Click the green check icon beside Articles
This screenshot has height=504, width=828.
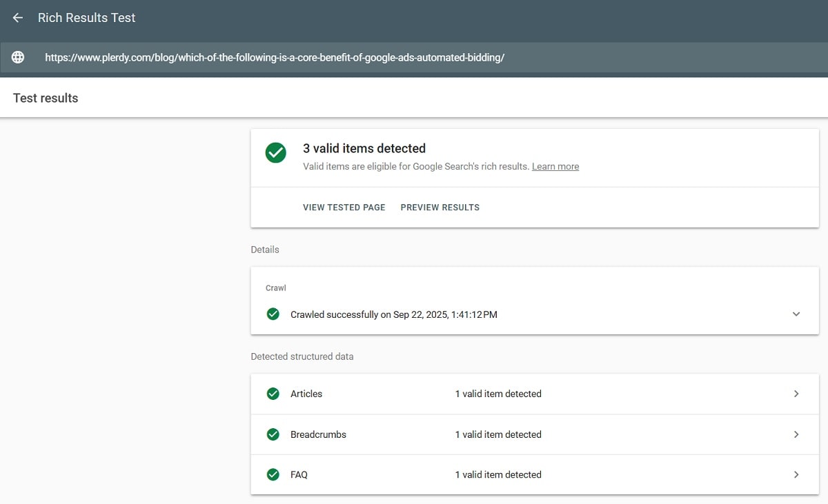click(273, 394)
